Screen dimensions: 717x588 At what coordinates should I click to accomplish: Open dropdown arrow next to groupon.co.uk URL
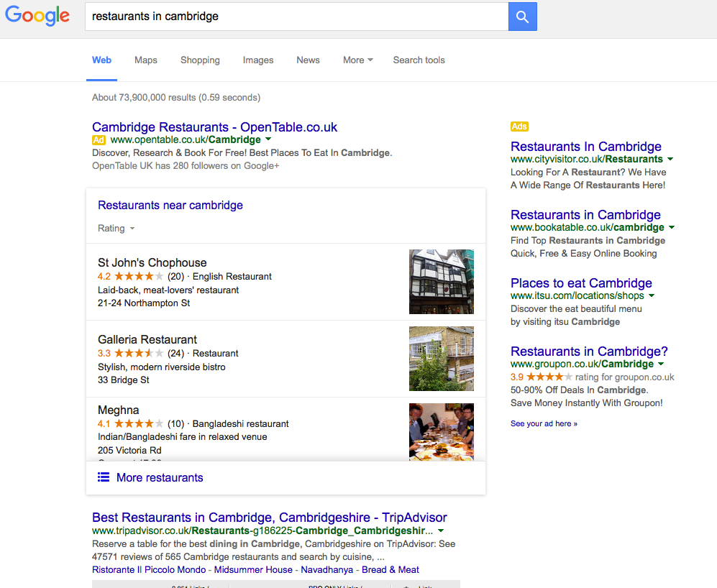(661, 364)
